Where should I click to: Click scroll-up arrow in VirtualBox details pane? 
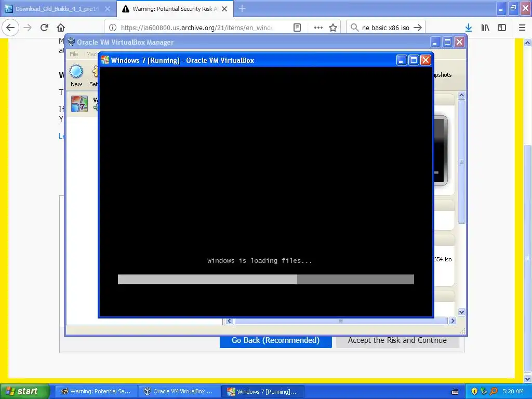tap(461, 96)
